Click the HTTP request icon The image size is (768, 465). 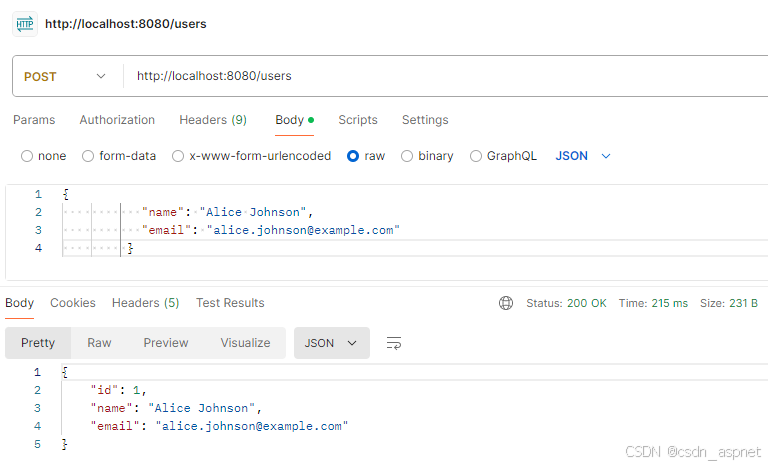(24, 24)
